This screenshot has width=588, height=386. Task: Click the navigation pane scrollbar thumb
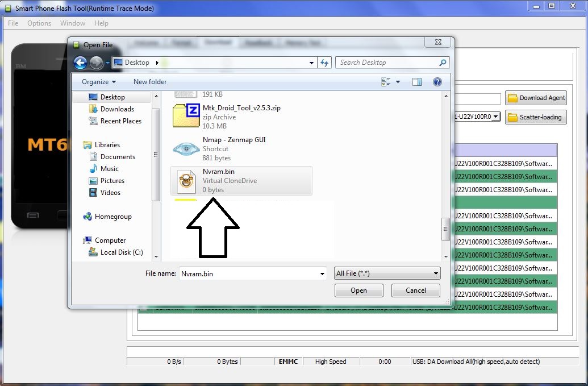tap(156, 155)
